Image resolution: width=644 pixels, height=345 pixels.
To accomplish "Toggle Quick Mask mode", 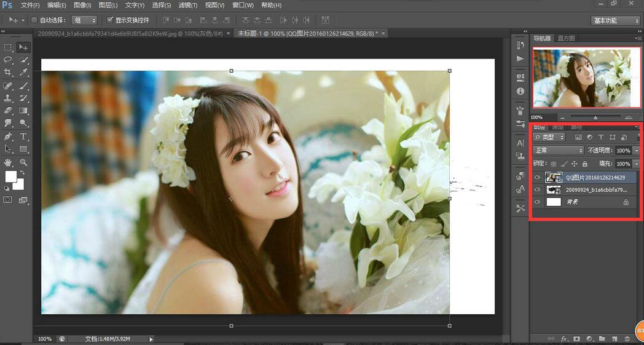I will [x=8, y=199].
